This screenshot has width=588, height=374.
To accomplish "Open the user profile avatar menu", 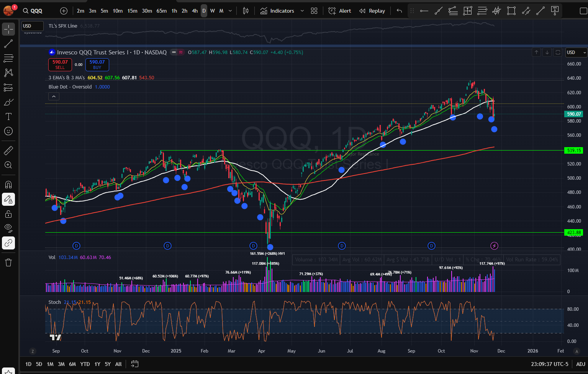I will click(x=8, y=10).
